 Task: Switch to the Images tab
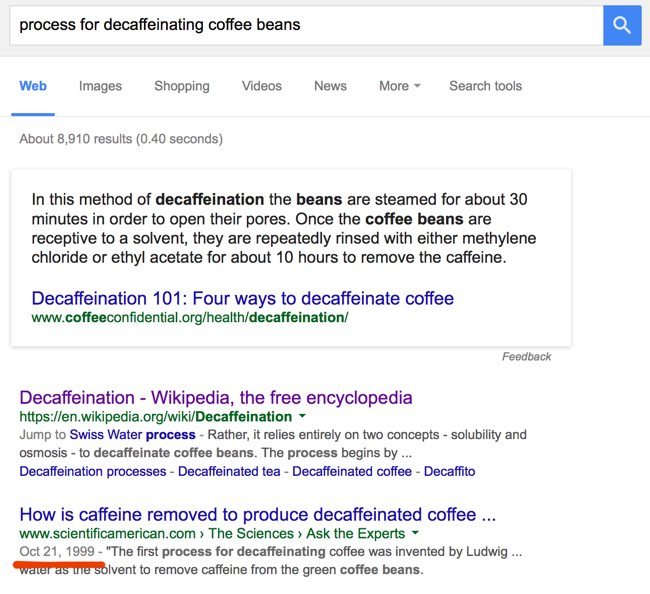point(100,86)
